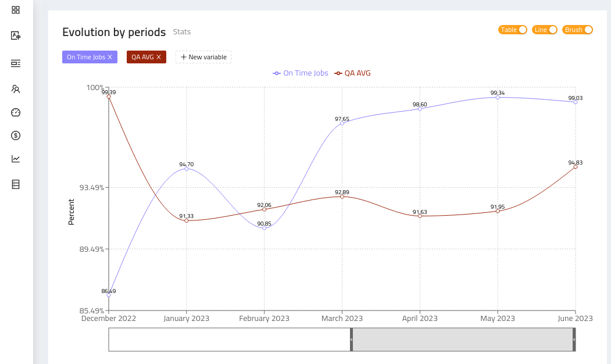The image size is (611, 364).
Task: Click the translation text icon in sidebar
Action: 16,36
